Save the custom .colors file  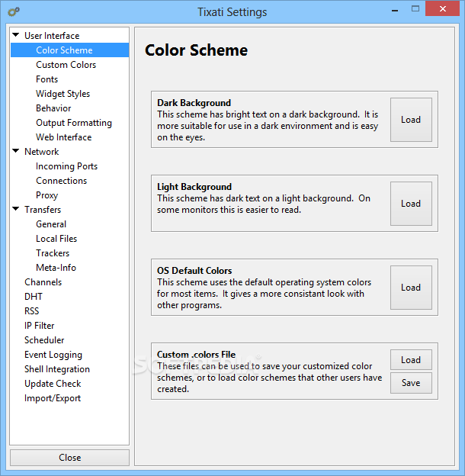pos(411,383)
